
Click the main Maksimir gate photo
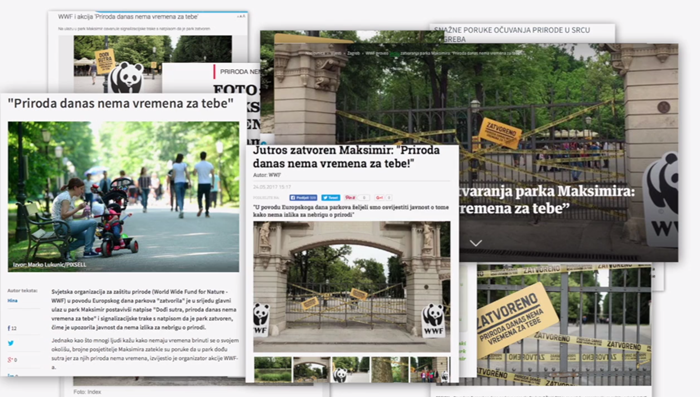(x=352, y=287)
